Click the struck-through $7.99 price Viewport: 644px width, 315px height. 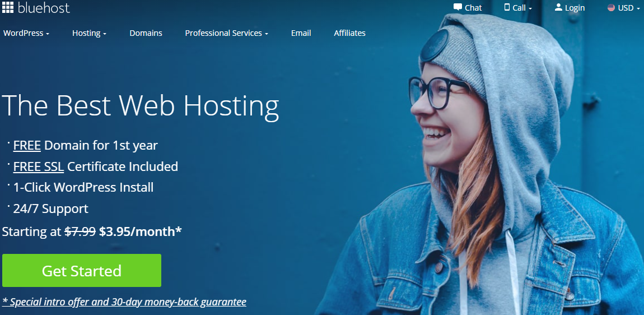tap(80, 231)
